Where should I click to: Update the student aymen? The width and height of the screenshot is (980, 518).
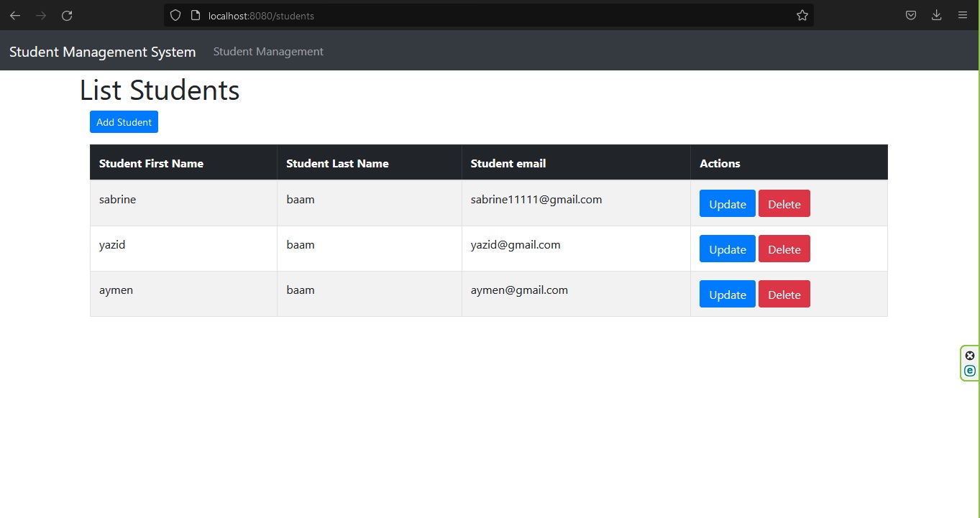click(x=727, y=295)
